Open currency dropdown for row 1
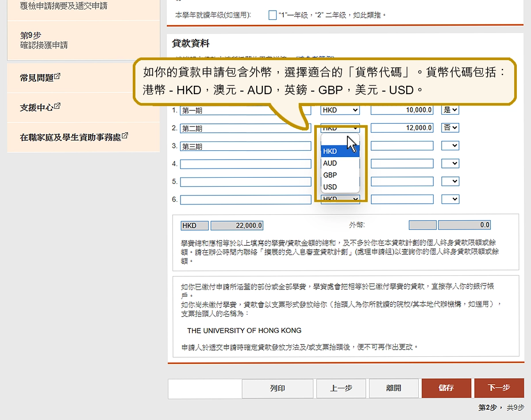The height and width of the screenshot is (420, 531). coord(340,110)
